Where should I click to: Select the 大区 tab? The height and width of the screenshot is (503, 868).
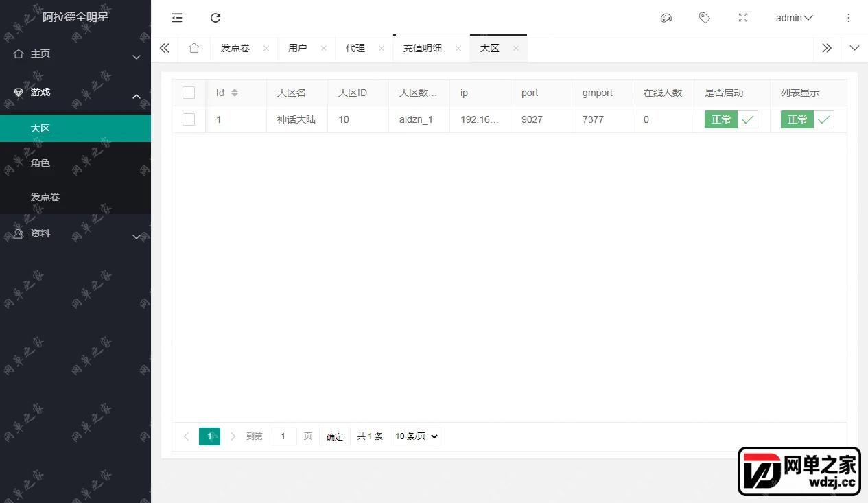[490, 49]
